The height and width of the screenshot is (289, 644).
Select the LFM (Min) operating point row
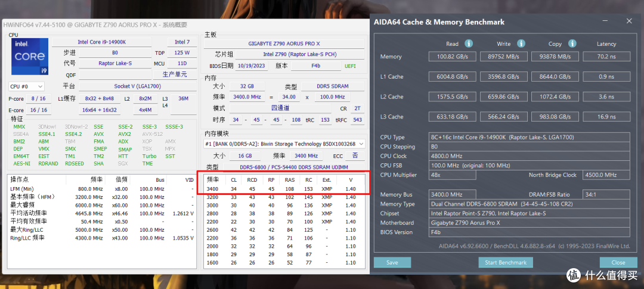point(102,189)
